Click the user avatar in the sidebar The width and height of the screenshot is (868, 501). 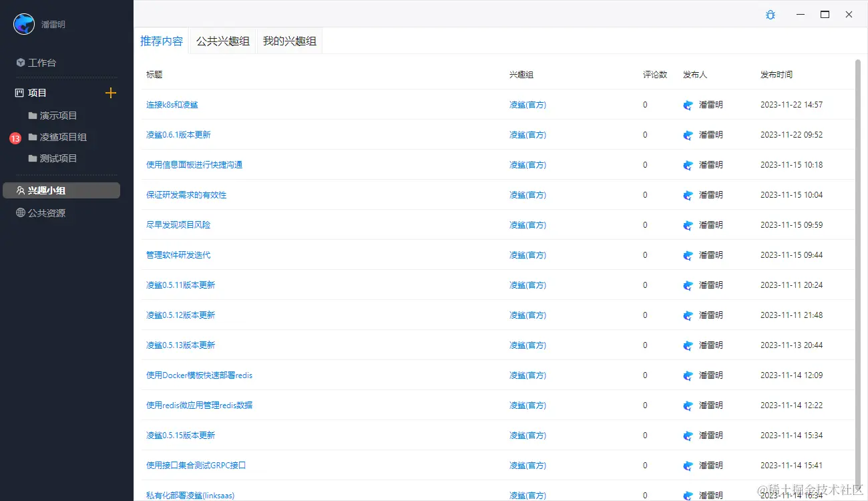24,24
